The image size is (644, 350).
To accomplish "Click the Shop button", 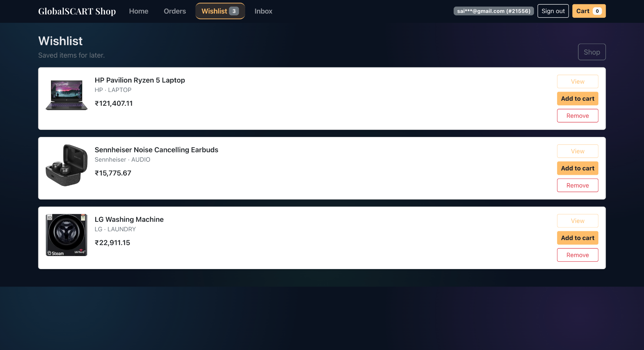I will (592, 52).
